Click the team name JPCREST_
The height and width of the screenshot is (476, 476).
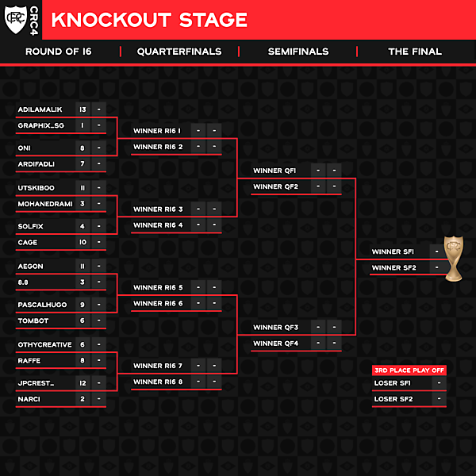click(x=36, y=383)
